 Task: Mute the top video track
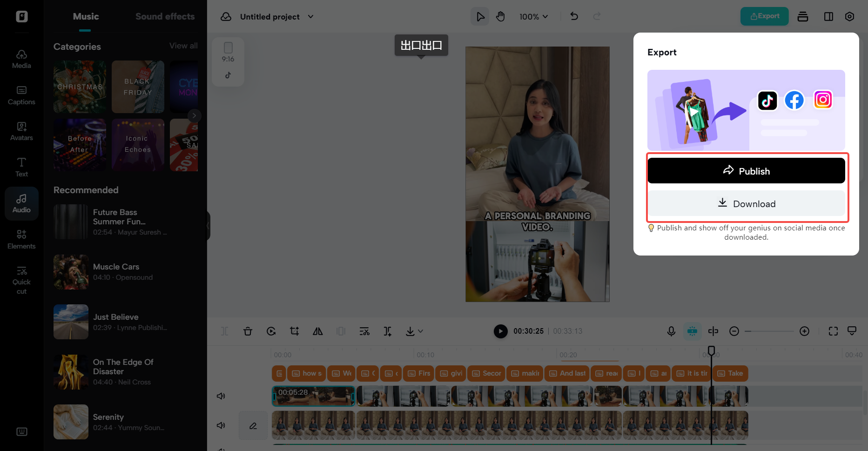pyautogui.click(x=221, y=396)
